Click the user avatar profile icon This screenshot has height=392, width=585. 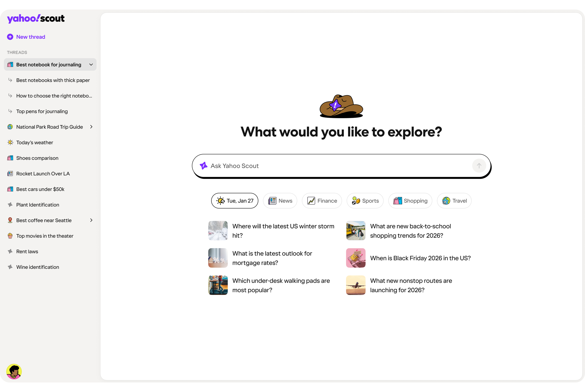coord(14,371)
